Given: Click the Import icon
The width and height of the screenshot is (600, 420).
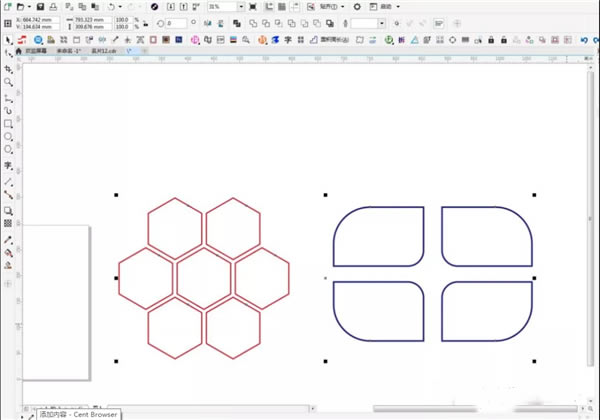Looking at the screenshot, I should pos(171,7).
